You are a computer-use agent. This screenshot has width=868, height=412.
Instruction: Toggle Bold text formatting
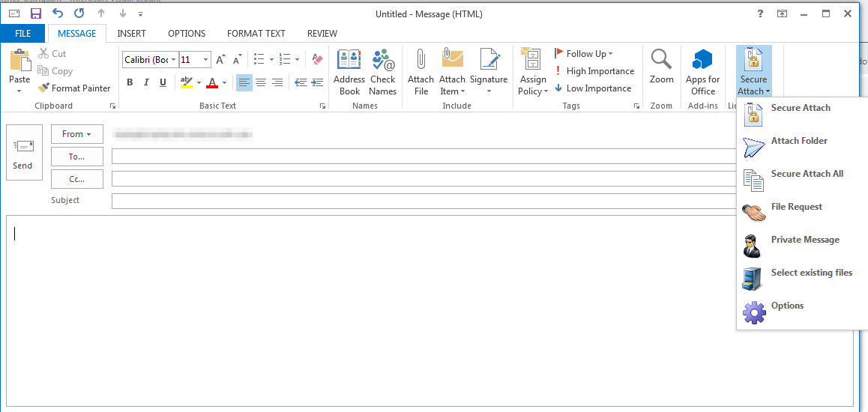point(130,82)
